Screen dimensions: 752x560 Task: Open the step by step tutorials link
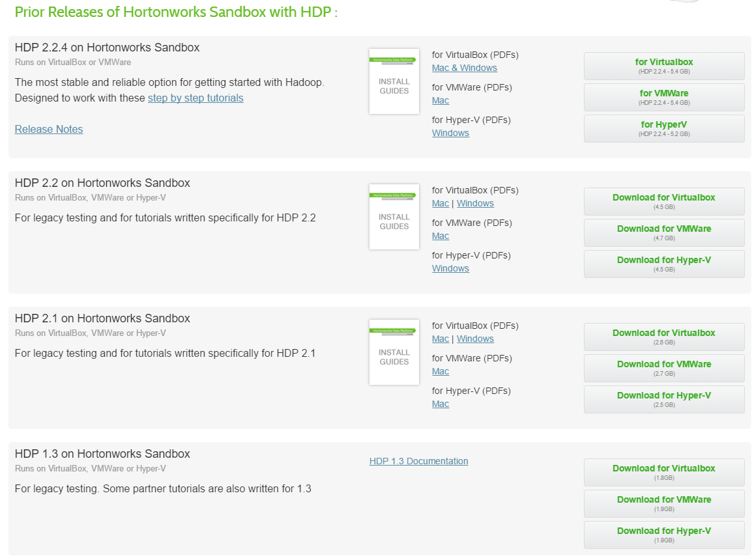(x=195, y=98)
